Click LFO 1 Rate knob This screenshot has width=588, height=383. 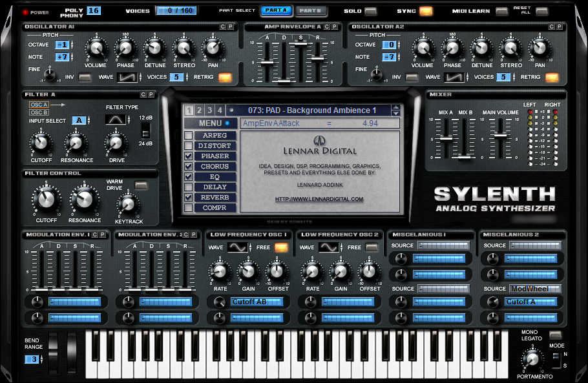coord(220,272)
